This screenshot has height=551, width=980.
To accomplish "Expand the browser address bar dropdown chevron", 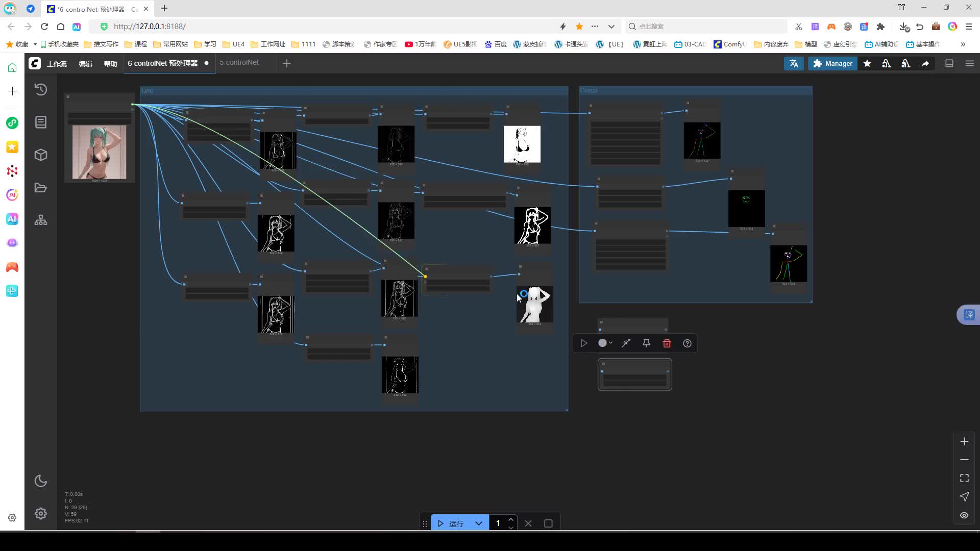I will [x=611, y=27].
